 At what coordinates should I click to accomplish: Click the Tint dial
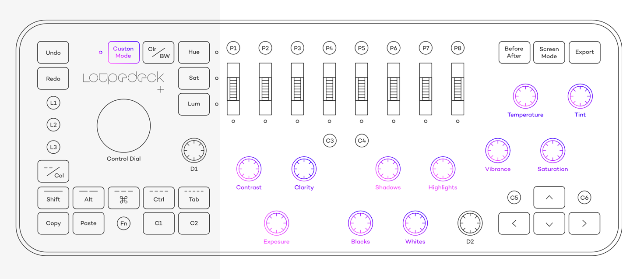580,96
